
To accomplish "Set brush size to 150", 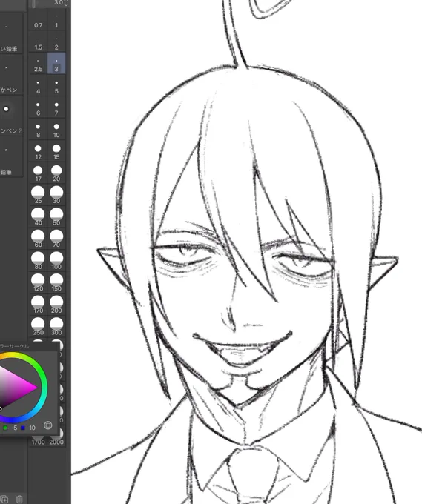I will 56,283.
